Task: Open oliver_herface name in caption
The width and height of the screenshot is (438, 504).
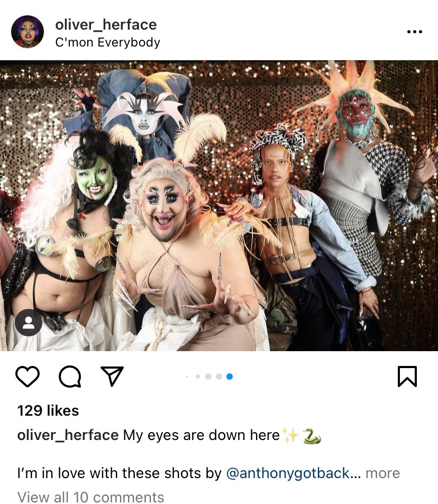Action: coord(68,435)
